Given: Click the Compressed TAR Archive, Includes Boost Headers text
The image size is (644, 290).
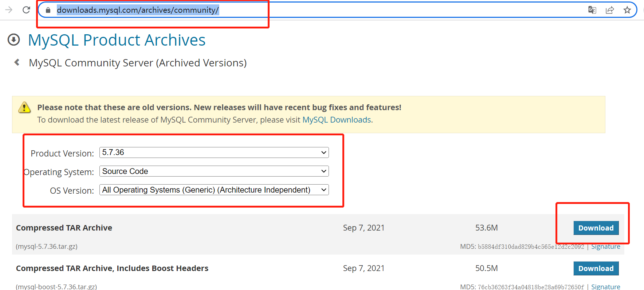Looking at the screenshot, I should [112, 268].
